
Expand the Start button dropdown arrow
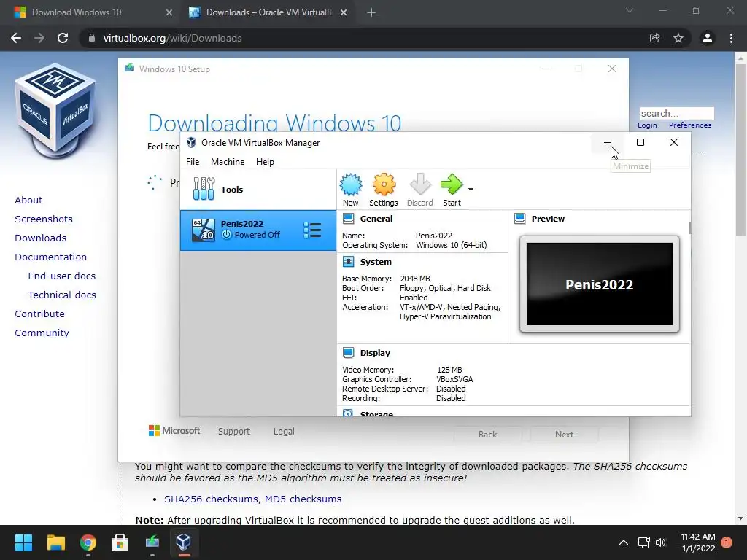coord(471,190)
